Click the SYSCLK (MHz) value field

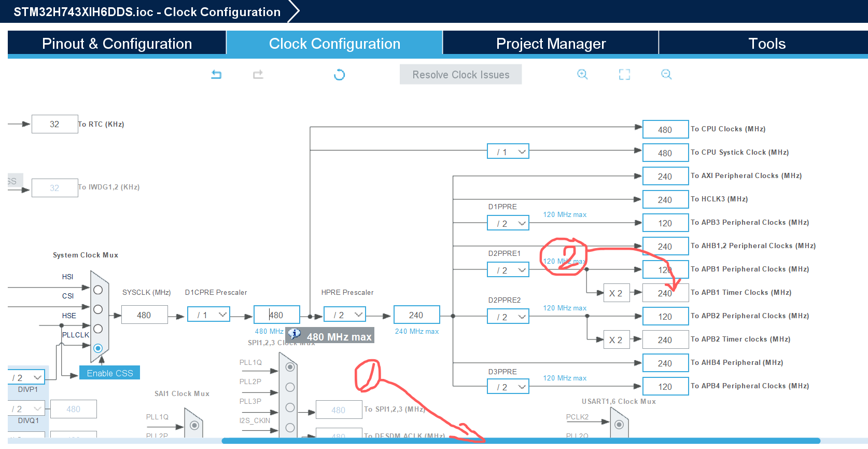[x=144, y=315]
